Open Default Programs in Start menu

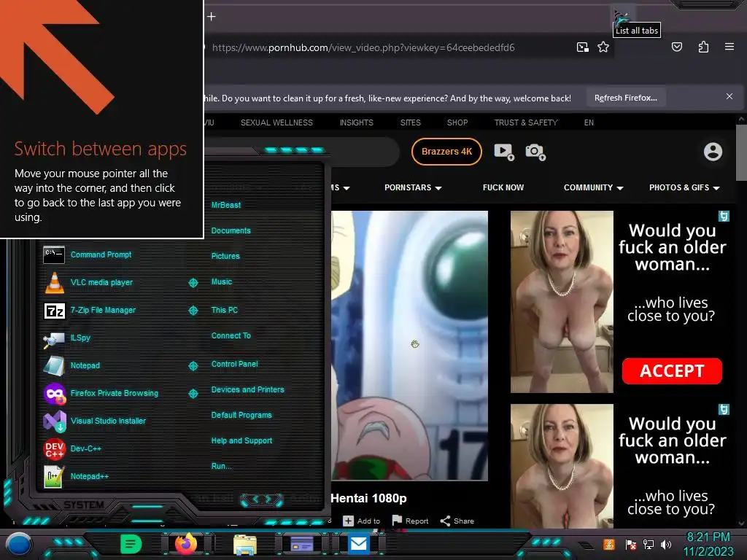[241, 415]
